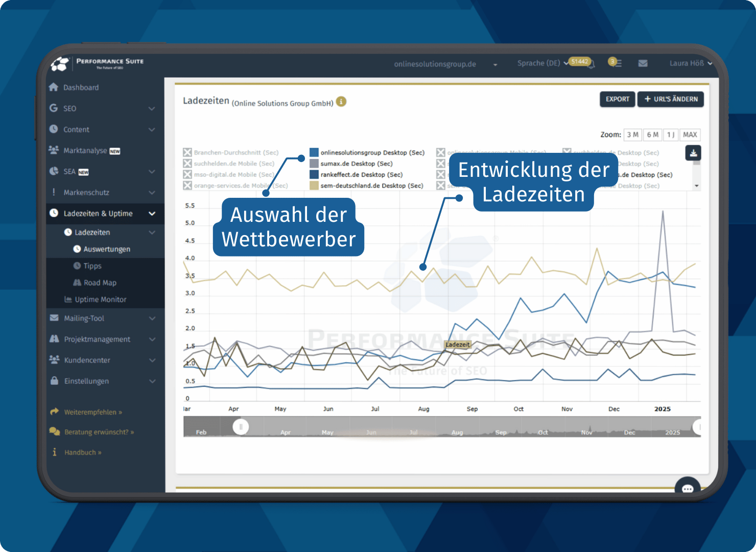Expand the SEO menu chevron

click(x=152, y=108)
